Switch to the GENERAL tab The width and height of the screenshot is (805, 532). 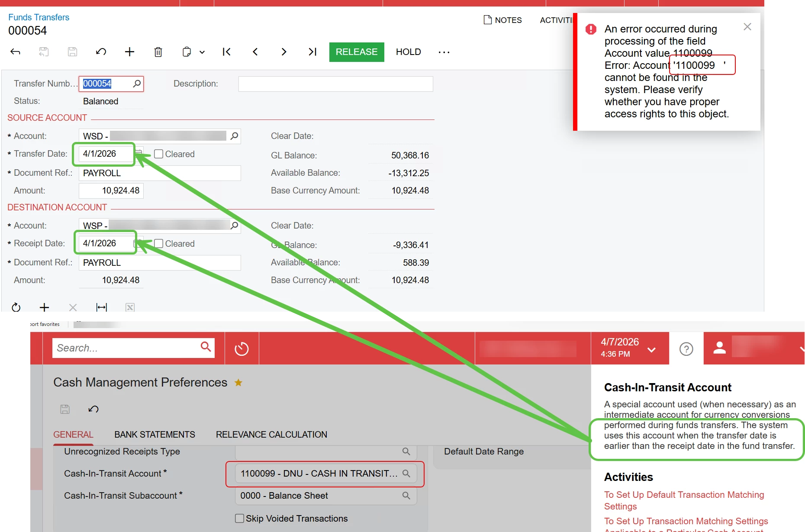coord(73,435)
